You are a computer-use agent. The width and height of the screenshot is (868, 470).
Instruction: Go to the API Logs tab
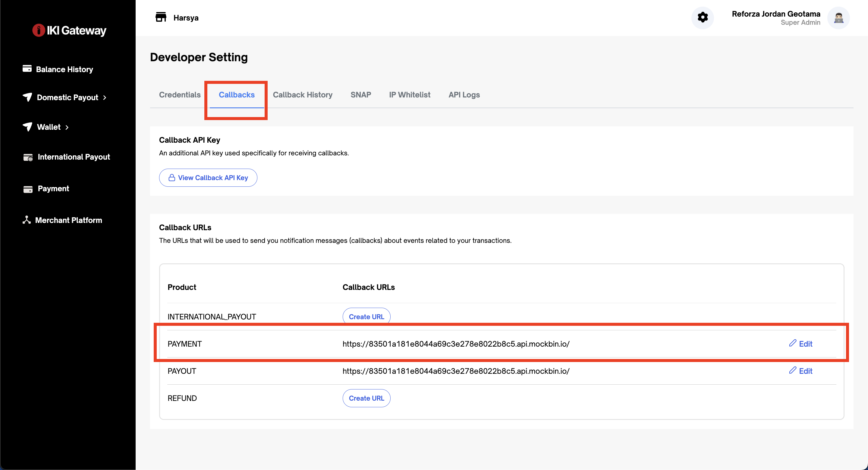tap(464, 95)
